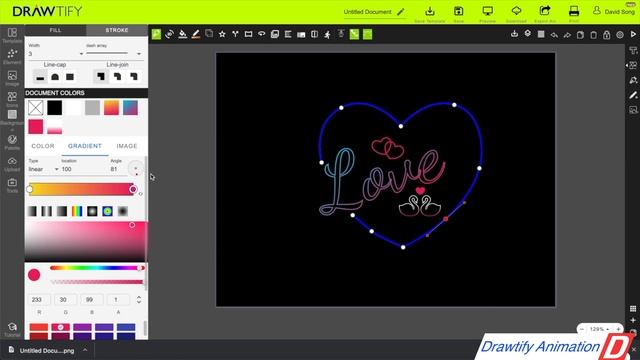Select the black document color swatch
Image resolution: width=640 pixels, height=360 pixels.
[54, 108]
